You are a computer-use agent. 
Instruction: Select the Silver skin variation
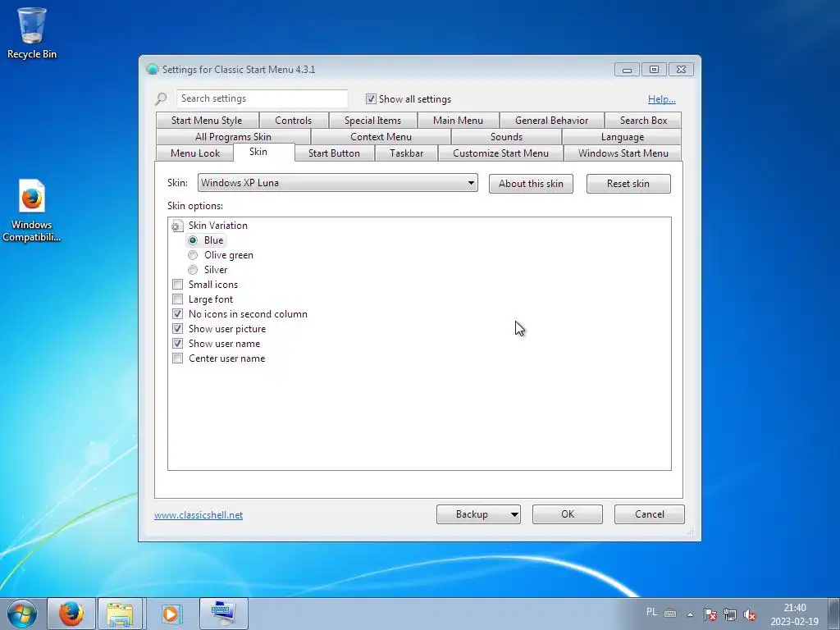[x=193, y=270]
